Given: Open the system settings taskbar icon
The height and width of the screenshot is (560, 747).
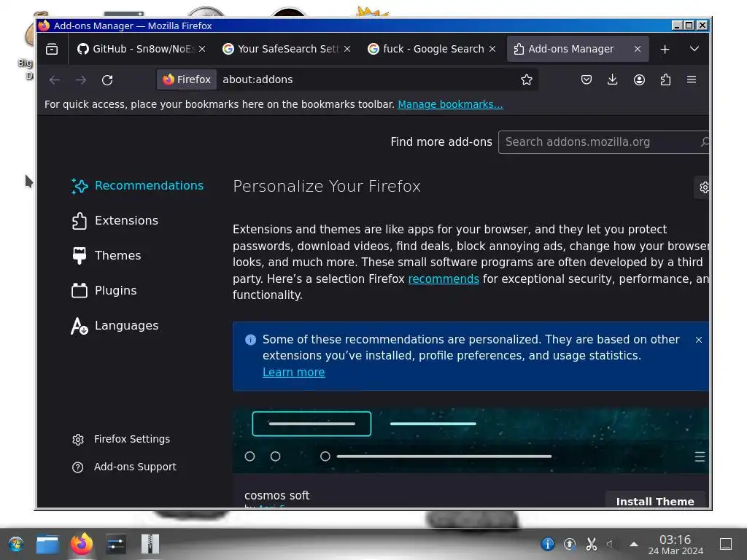Looking at the screenshot, I should pos(116,544).
